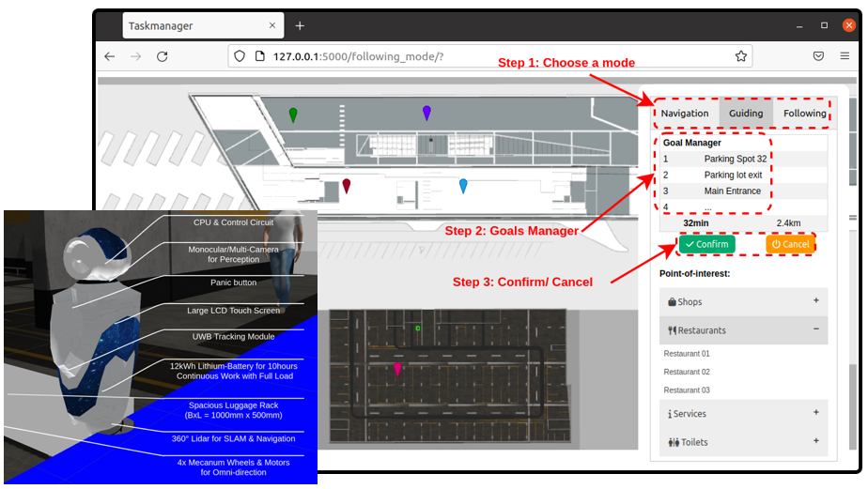This screenshot has width=868, height=489.
Task: Select the pink marker on parking map
Action: click(397, 369)
